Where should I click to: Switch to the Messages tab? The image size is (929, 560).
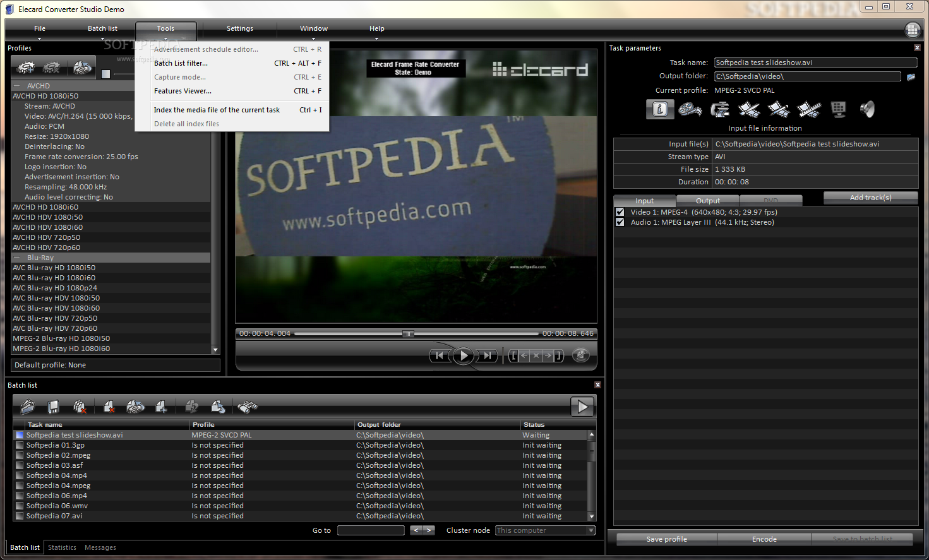100,547
